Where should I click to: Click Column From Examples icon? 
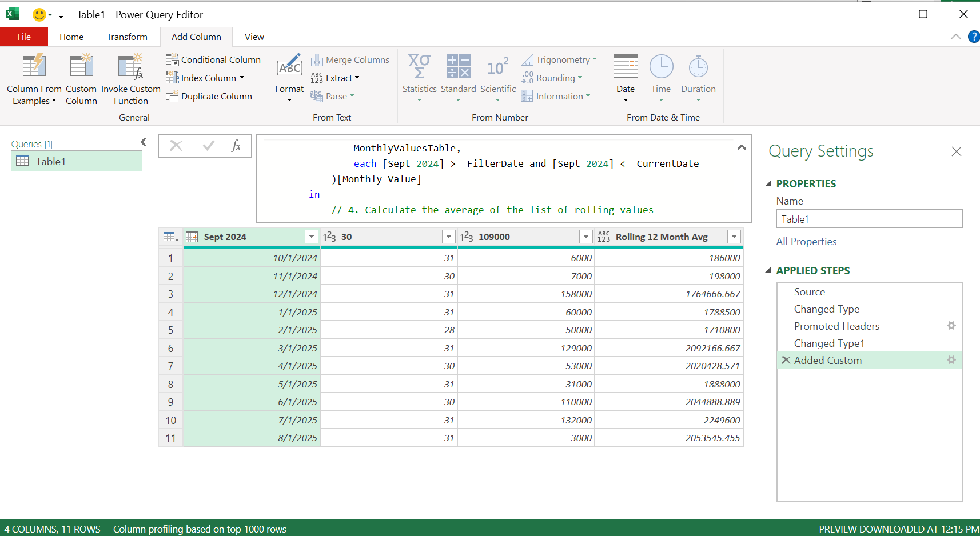point(34,66)
